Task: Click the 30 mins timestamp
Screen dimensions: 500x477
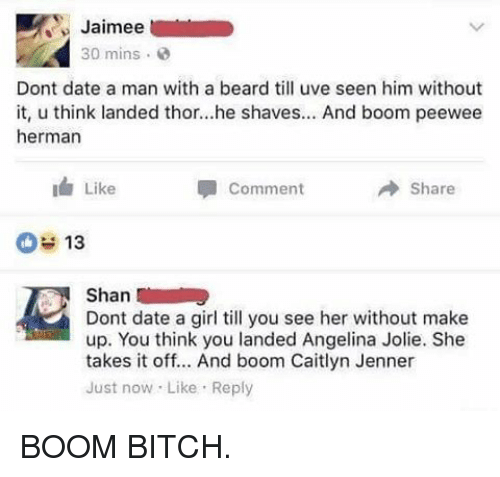Action: coord(110,54)
